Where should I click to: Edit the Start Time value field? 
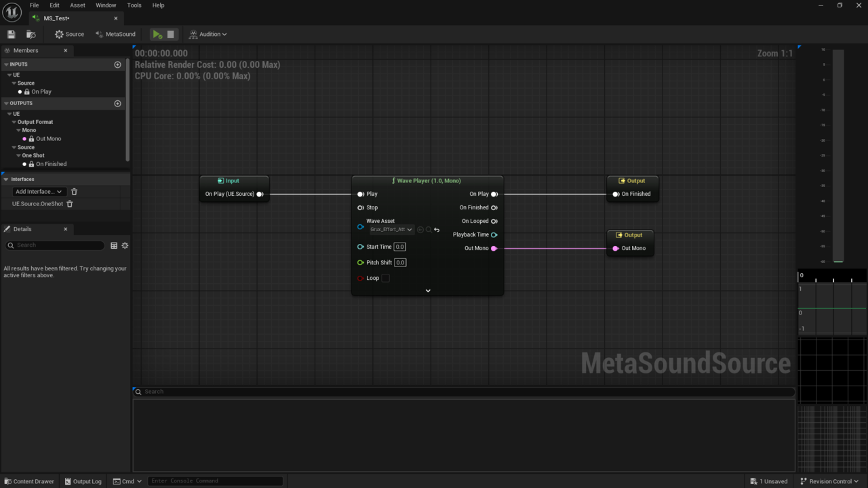tap(400, 247)
